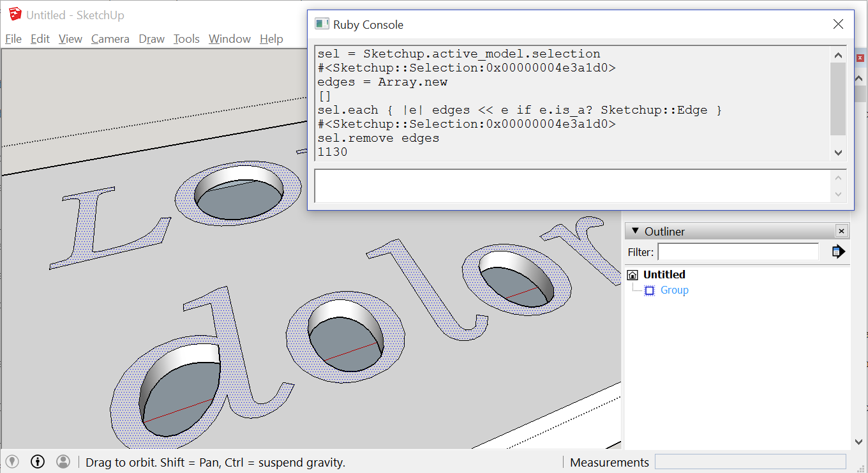Click the Ruby Console window icon

click(322, 24)
